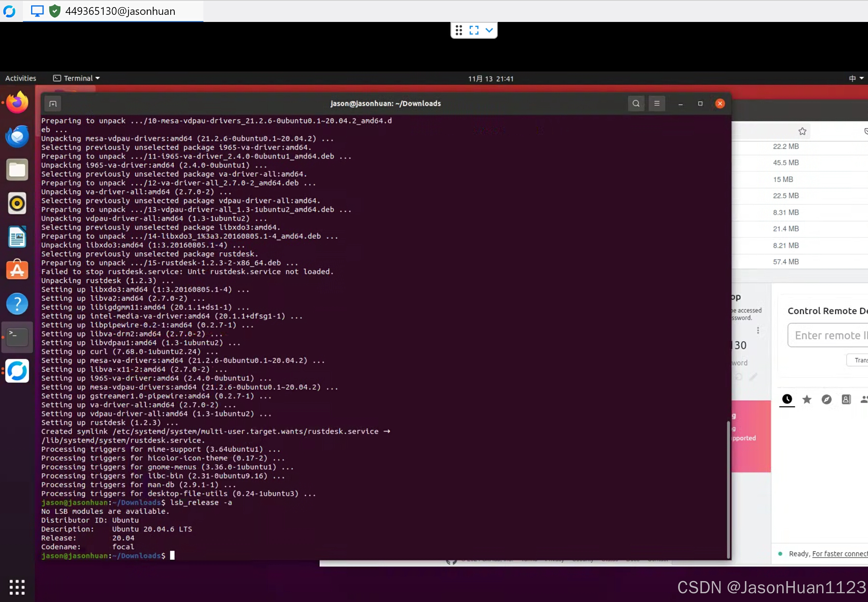Select the Recent sessions clock tab in RustDesk
868x602 pixels.
(x=787, y=399)
